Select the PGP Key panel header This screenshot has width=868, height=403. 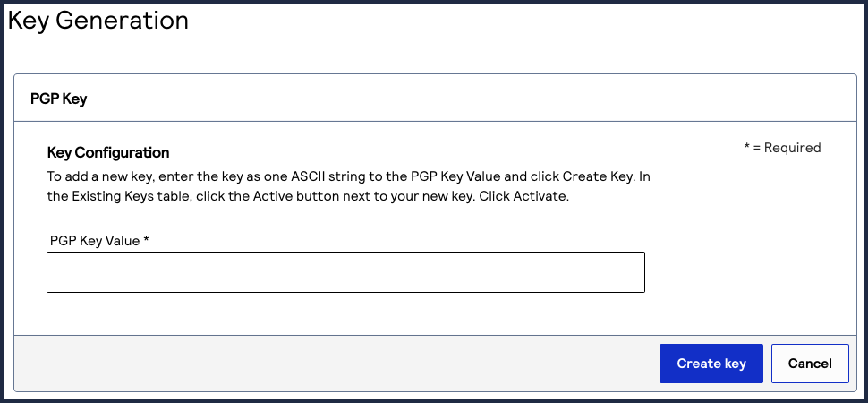coord(59,99)
